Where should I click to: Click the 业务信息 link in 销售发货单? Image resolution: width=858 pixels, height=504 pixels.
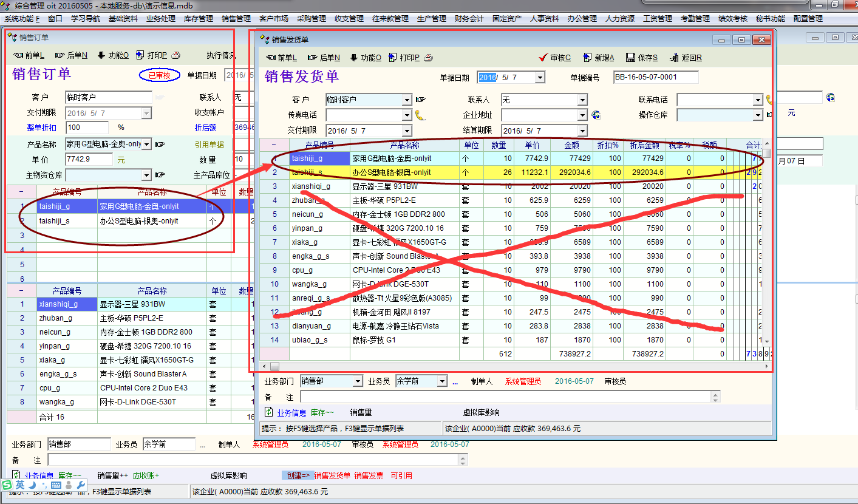click(291, 412)
